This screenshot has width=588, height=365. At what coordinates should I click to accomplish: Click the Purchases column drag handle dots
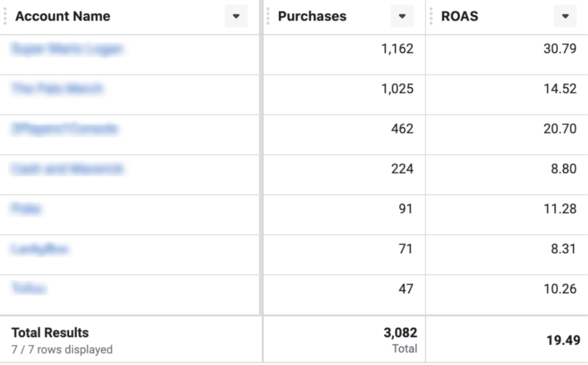(268, 16)
